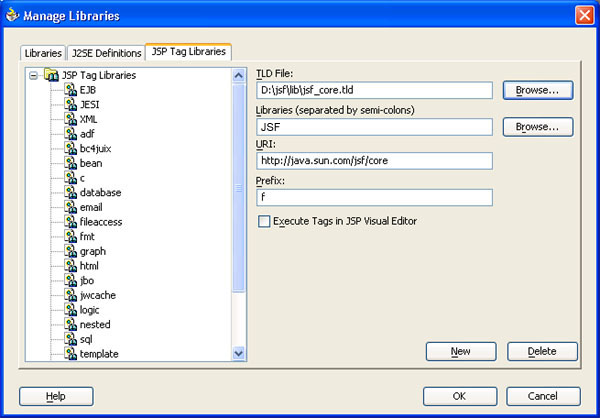Switch to the Libraries tab
600x418 pixels.
(43, 53)
